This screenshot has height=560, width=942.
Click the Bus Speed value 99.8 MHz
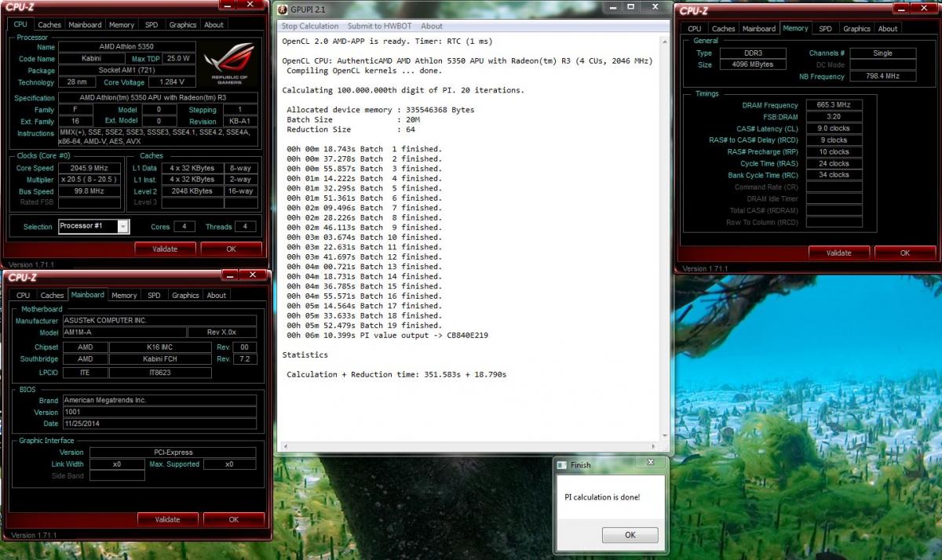pos(89,191)
